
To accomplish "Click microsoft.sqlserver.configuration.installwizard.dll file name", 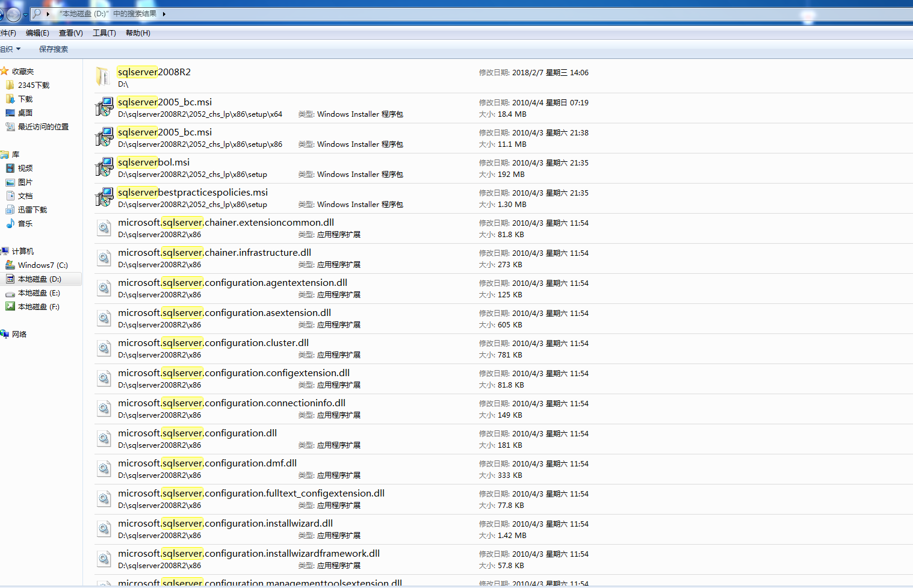I will coord(225,524).
